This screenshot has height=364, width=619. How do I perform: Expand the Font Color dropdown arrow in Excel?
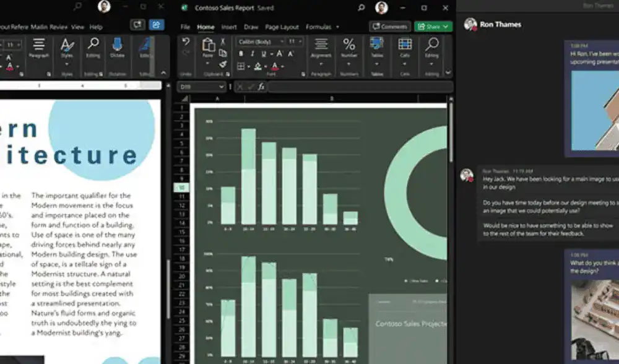tap(282, 67)
